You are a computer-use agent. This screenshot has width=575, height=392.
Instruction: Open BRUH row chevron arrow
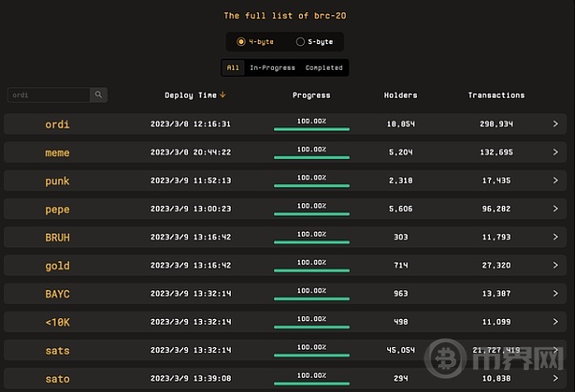pyautogui.click(x=555, y=237)
